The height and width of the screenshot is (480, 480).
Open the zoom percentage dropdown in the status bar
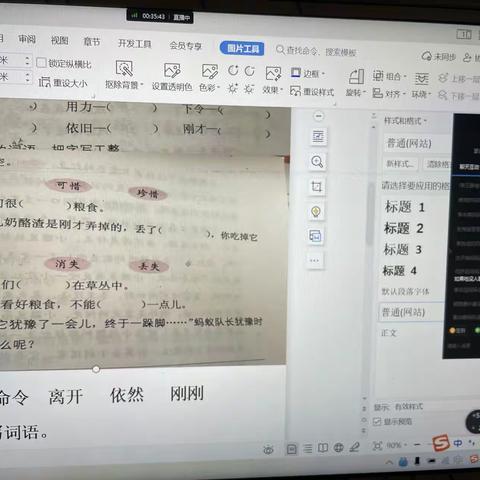[x=397, y=445]
